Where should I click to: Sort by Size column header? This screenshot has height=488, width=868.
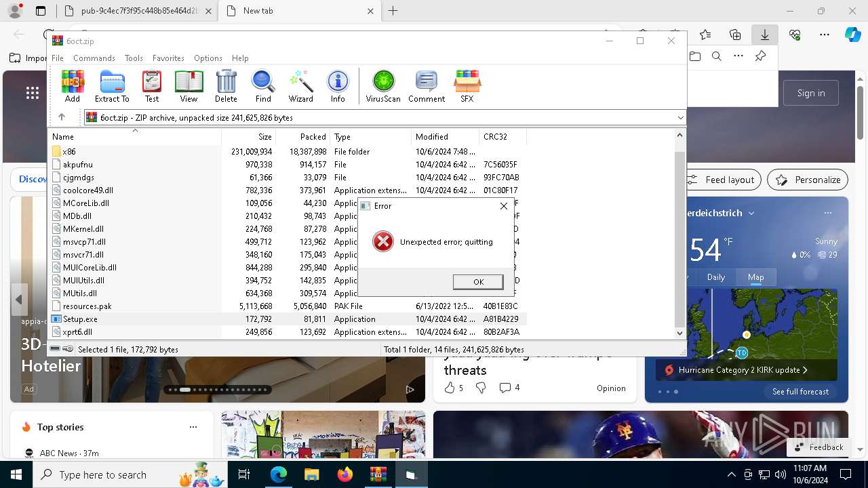click(x=249, y=136)
